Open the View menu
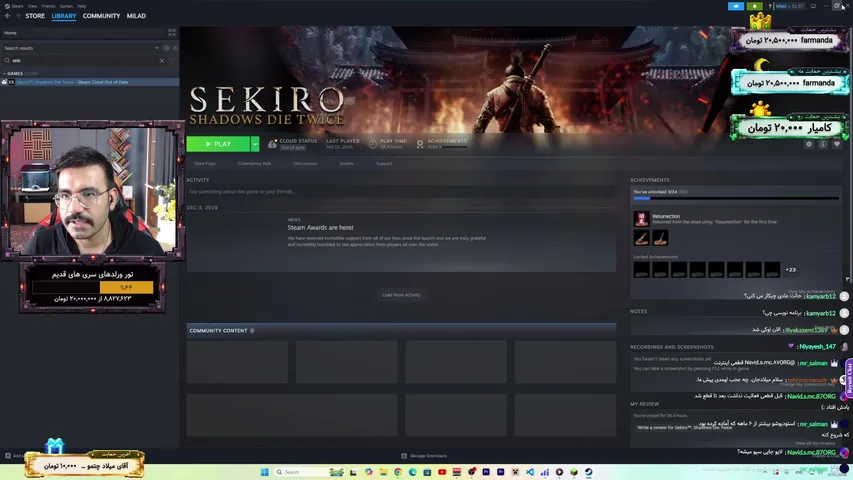853x480 pixels. pos(33,6)
